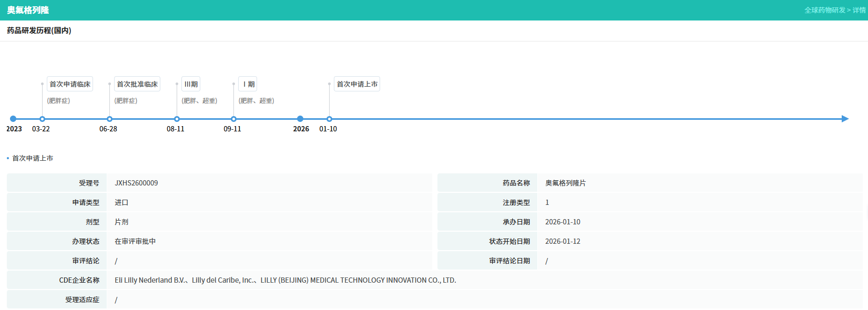Click the arrowhead at the timeline's end
Viewport: 868px width, 310px height.
[x=845, y=119]
